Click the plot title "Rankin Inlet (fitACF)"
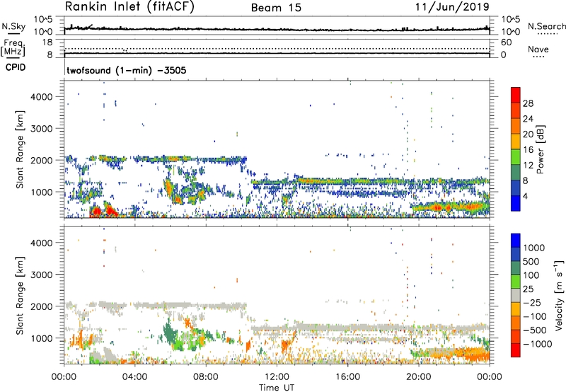 [x=129, y=7]
